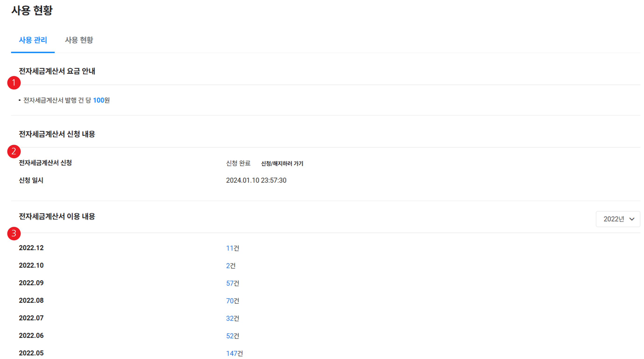Click the chevron arrow in year selector

[x=632, y=219]
